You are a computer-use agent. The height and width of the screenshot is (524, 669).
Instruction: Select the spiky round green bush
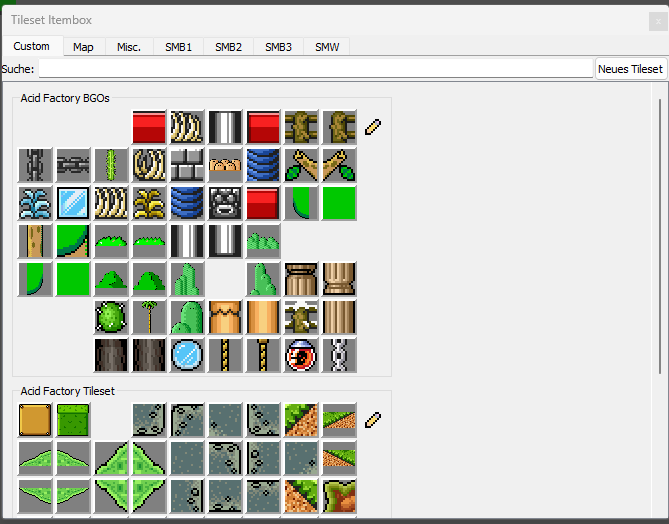tap(111, 317)
